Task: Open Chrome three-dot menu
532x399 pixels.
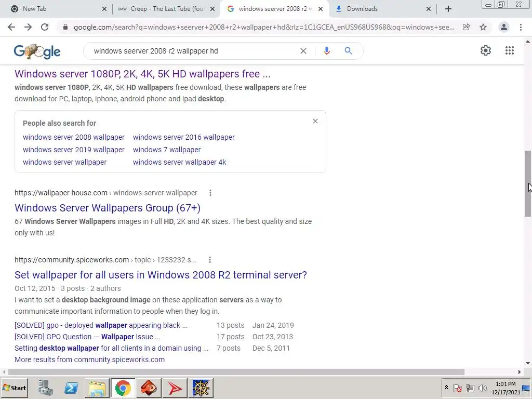Action: [x=521, y=27]
